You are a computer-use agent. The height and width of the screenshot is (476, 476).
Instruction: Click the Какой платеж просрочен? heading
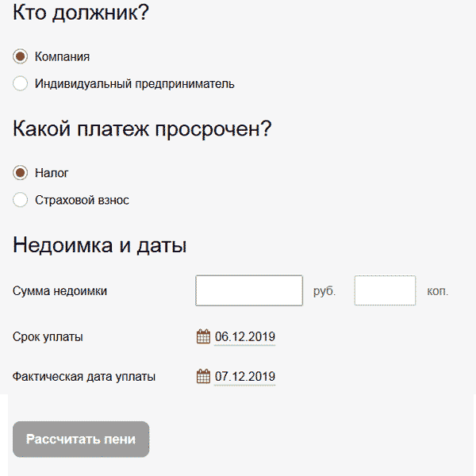[x=142, y=129]
